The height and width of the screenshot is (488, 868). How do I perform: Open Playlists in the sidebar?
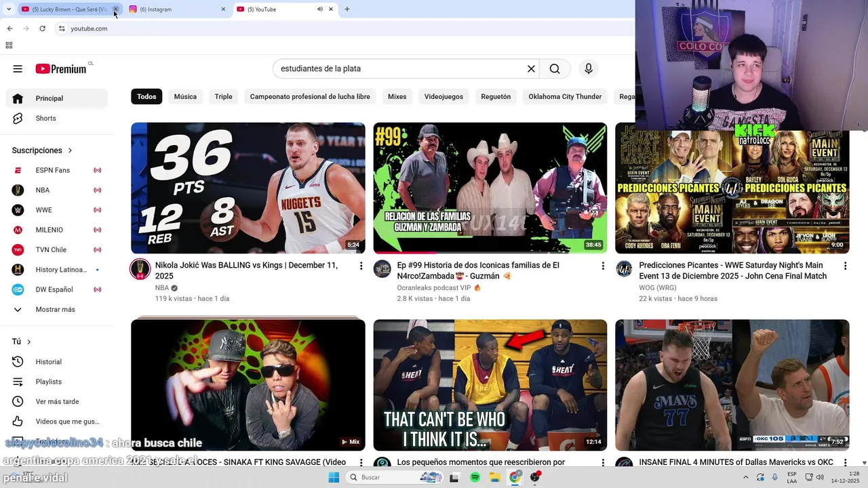57,382
